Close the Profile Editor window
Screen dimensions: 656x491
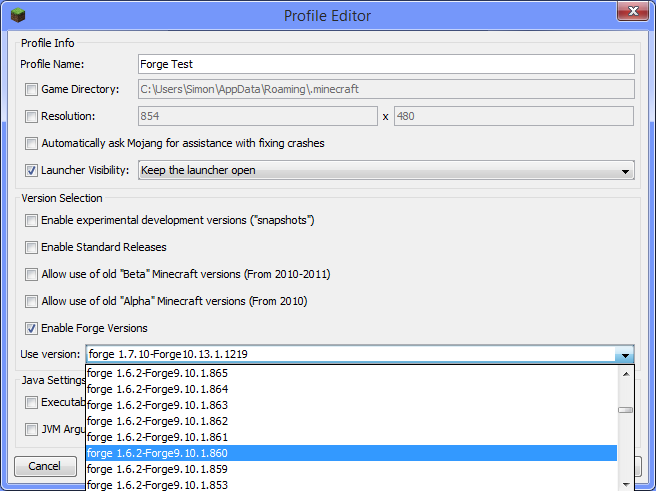[633, 11]
